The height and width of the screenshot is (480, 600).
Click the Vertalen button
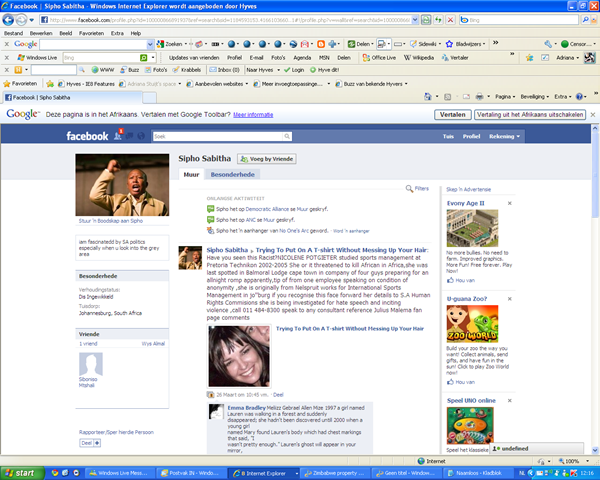click(452, 114)
